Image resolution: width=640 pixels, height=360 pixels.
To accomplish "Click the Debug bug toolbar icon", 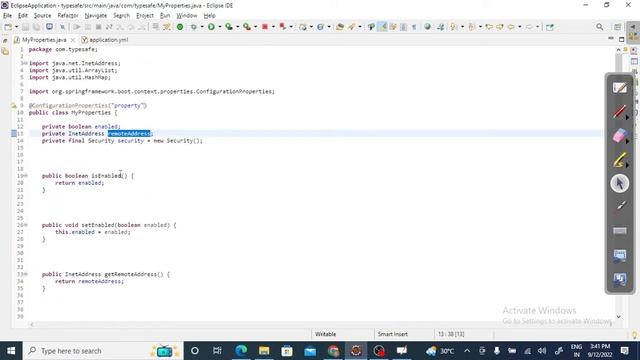I will click(x=193, y=27).
